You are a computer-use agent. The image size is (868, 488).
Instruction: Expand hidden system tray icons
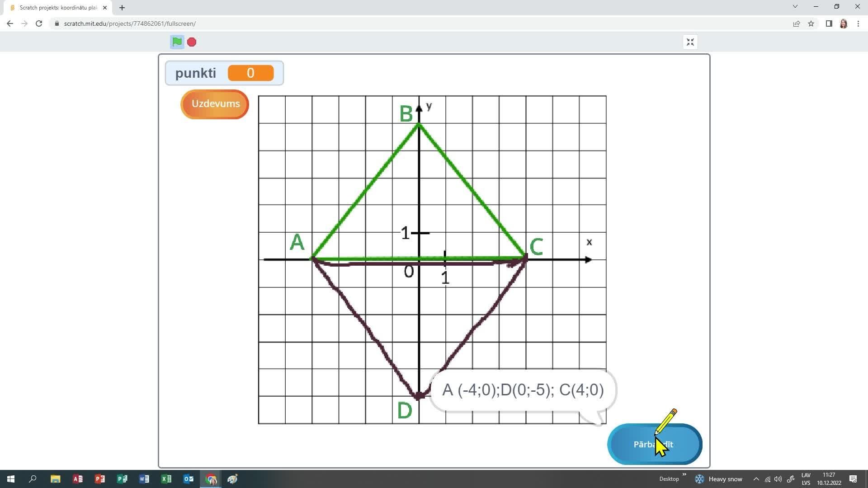click(x=756, y=479)
